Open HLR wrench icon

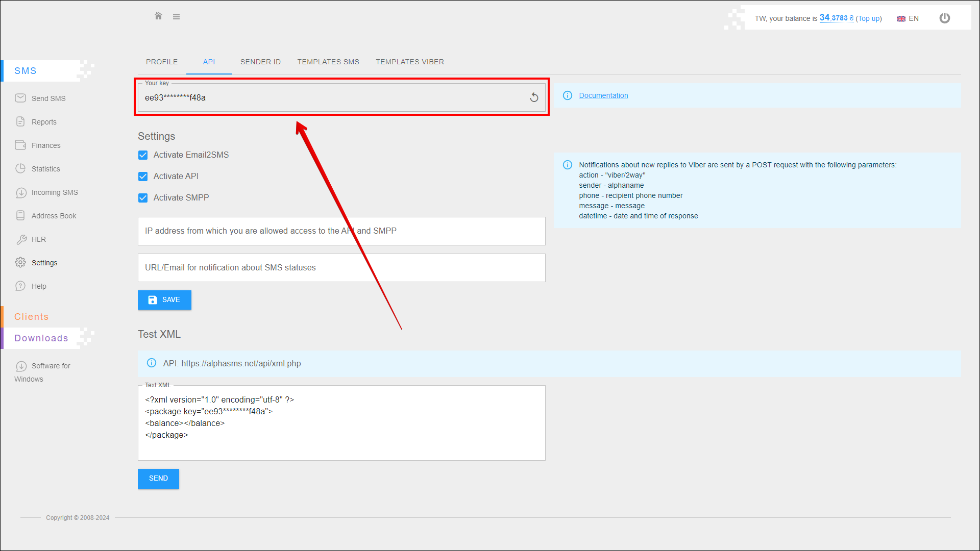[21, 239]
